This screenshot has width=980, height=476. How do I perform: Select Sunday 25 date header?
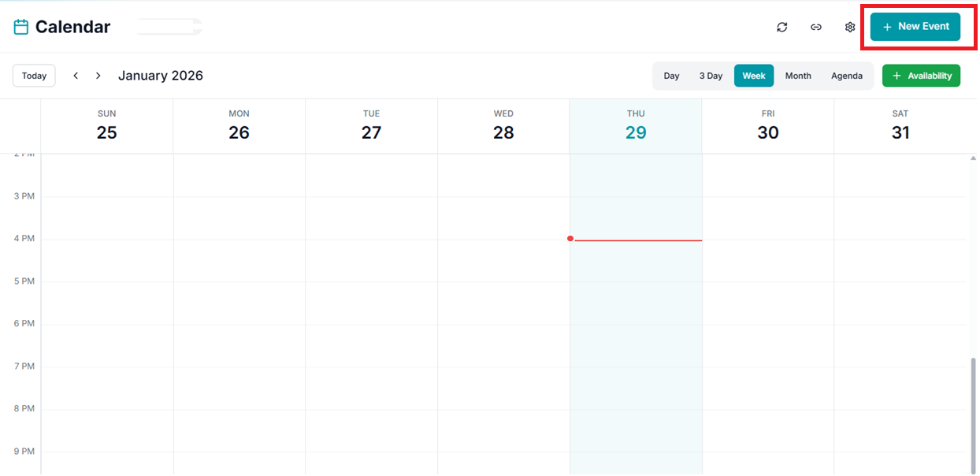click(107, 126)
